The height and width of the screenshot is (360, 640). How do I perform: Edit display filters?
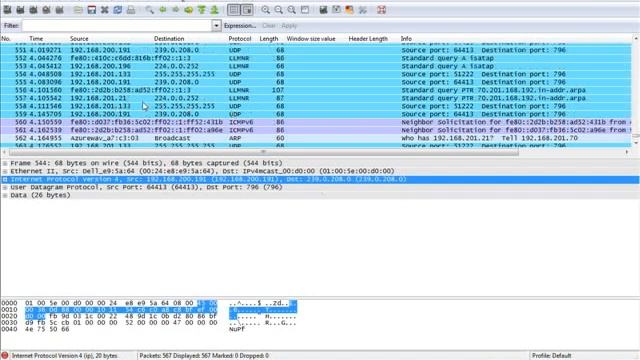(336, 10)
